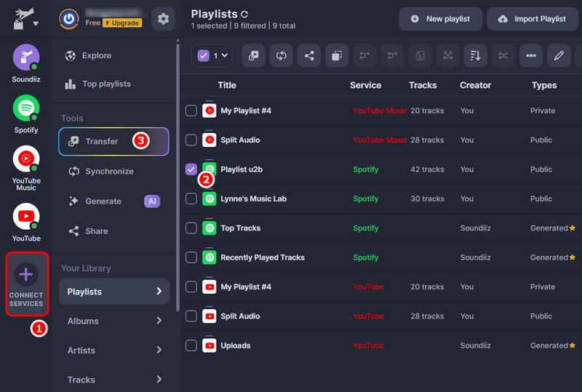The image size is (582, 392).
Task: Click the Connect Services button
Action: pyautogui.click(x=27, y=284)
